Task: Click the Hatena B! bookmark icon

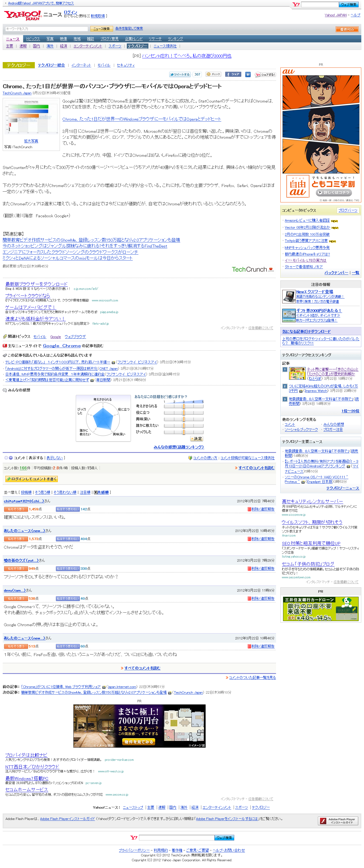Action: [248, 74]
